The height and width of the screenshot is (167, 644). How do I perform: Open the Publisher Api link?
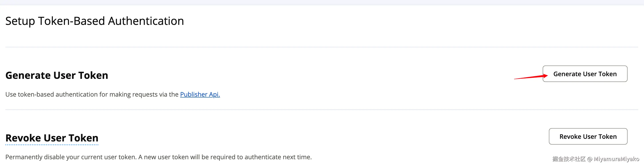[x=200, y=94]
